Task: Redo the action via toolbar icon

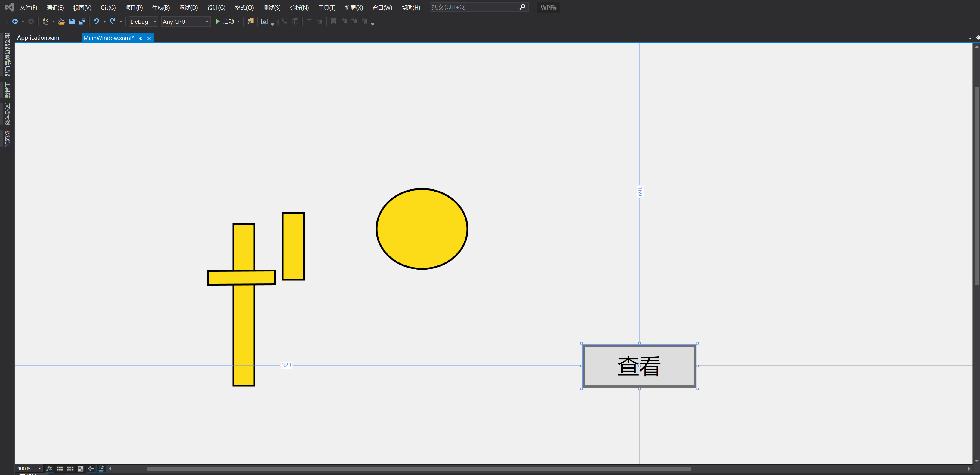Action: tap(113, 22)
